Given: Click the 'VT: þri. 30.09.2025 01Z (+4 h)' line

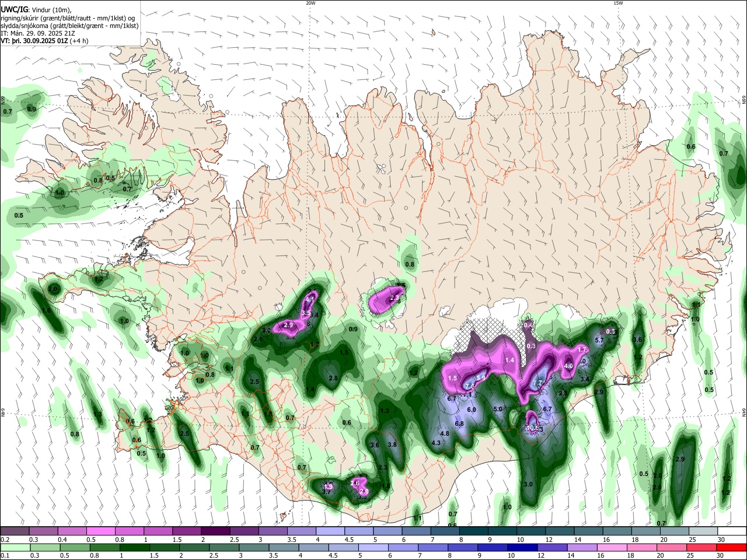Looking at the screenshot, I should [44, 41].
